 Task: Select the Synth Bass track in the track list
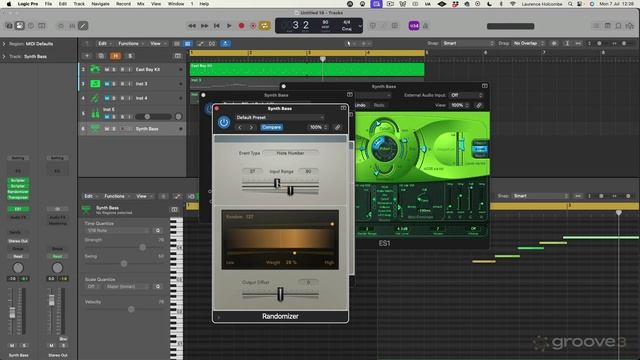pyautogui.click(x=132, y=129)
